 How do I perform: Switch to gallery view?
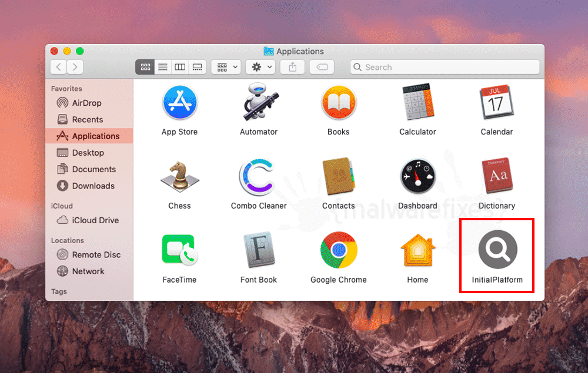point(197,67)
